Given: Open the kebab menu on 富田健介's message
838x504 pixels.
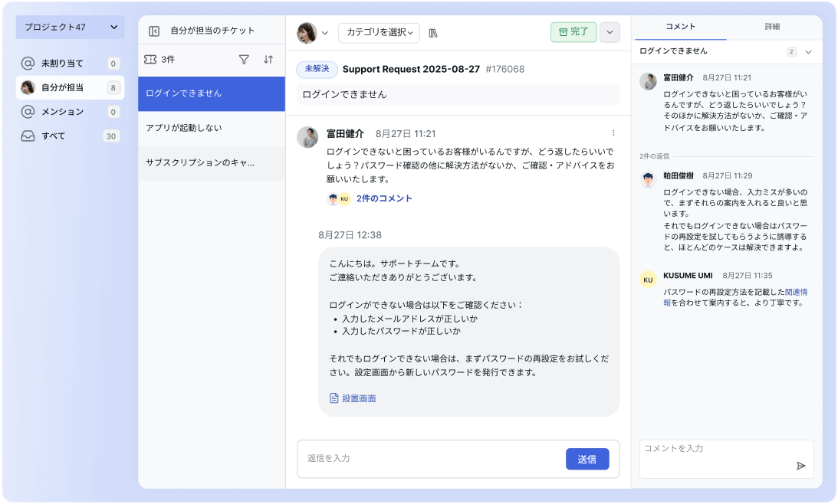Looking at the screenshot, I should click(613, 132).
